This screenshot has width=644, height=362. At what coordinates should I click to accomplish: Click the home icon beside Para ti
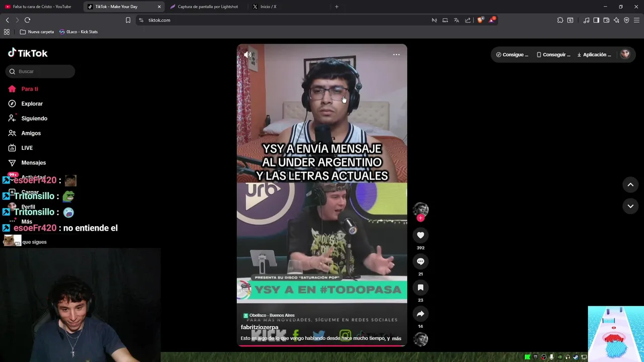[12, 89]
